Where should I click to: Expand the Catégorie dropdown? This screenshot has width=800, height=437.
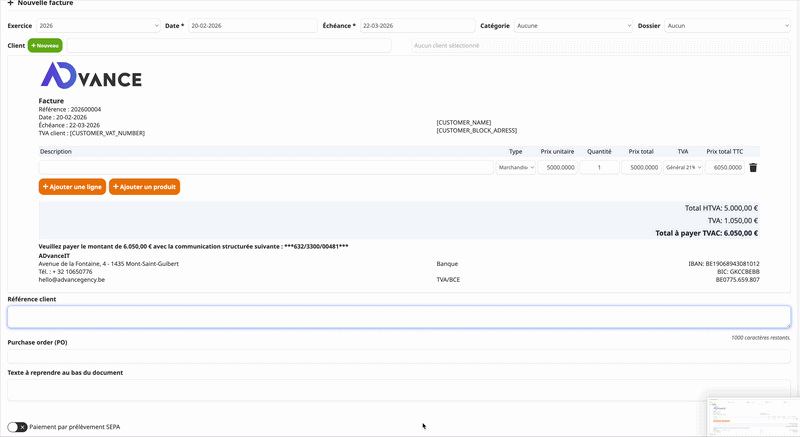(573, 26)
